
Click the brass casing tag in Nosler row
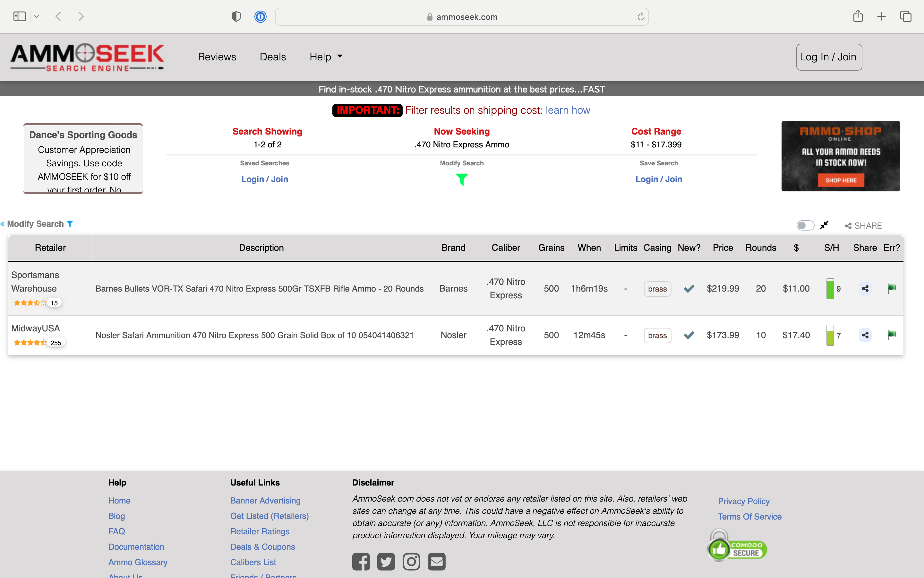657,336
